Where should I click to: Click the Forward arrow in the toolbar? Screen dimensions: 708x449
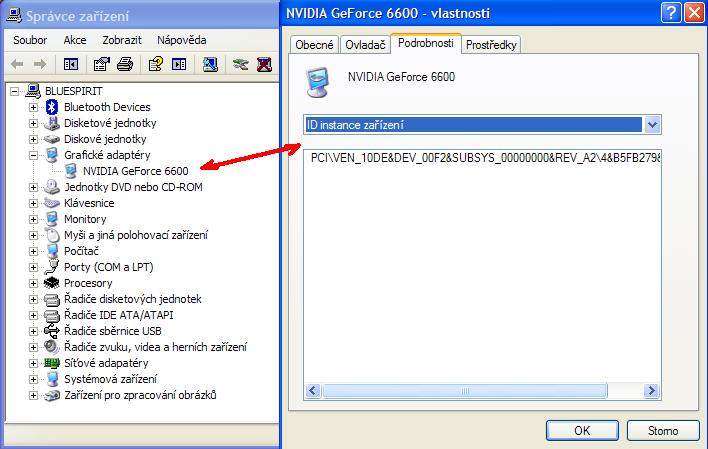point(40,64)
